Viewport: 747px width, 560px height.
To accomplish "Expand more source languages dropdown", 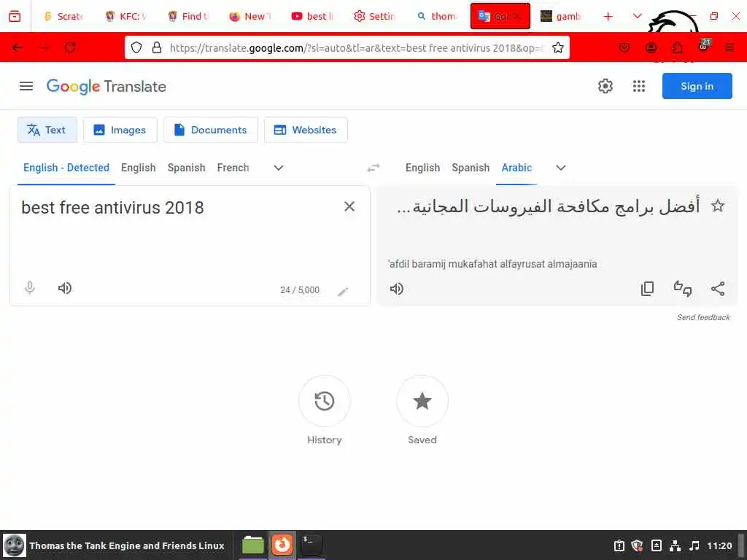I will click(x=279, y=168).
